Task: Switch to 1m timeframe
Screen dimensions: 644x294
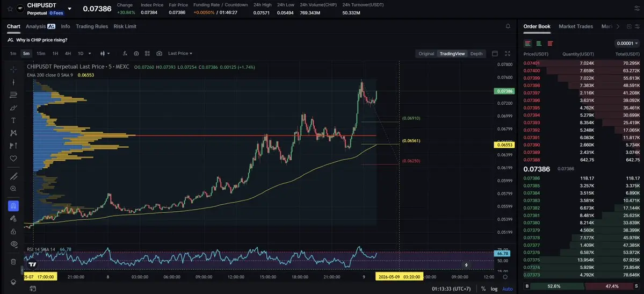Action: (13, 53)
